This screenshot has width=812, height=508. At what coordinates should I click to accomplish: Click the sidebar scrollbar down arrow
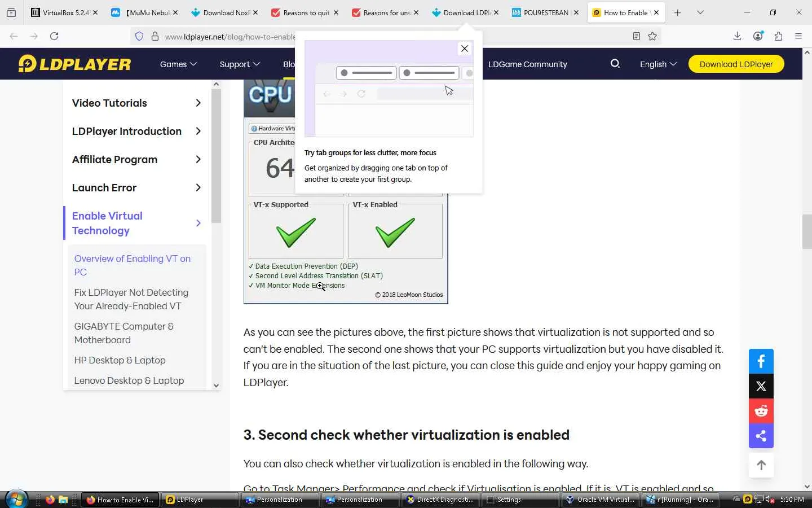point(216,386)
